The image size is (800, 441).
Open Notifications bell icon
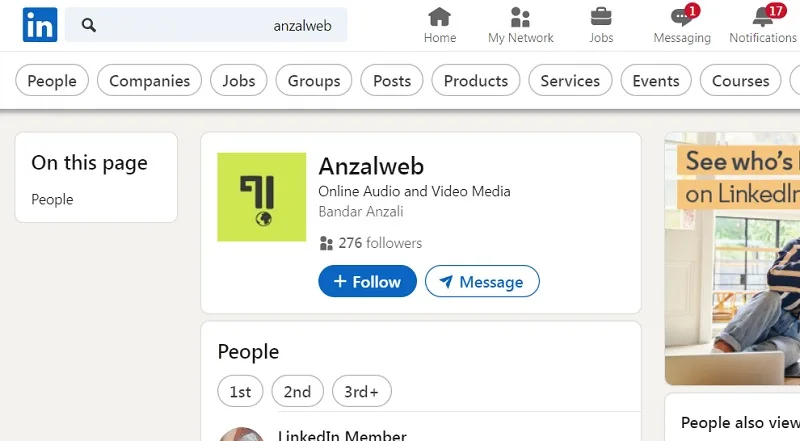click(x=763, y=17)
